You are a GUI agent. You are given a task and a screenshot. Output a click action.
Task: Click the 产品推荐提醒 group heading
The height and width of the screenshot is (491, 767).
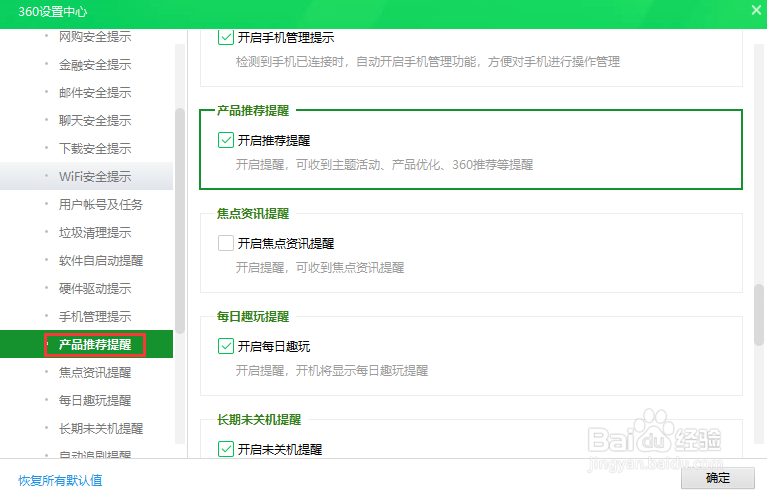point(253,111)
